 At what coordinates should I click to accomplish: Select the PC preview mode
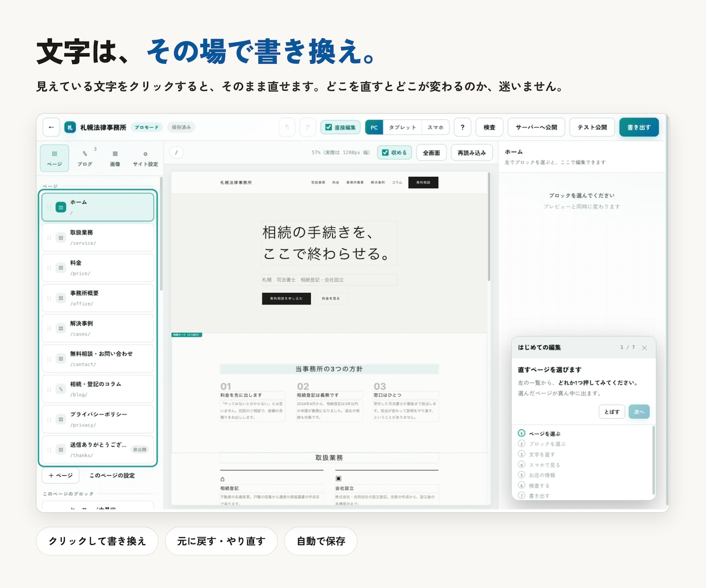tap(374, 127)
